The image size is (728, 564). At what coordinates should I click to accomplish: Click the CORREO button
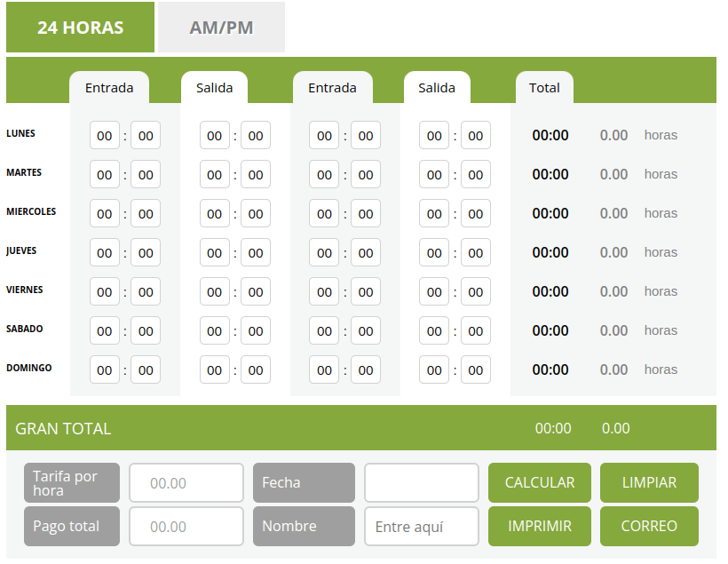649,526
